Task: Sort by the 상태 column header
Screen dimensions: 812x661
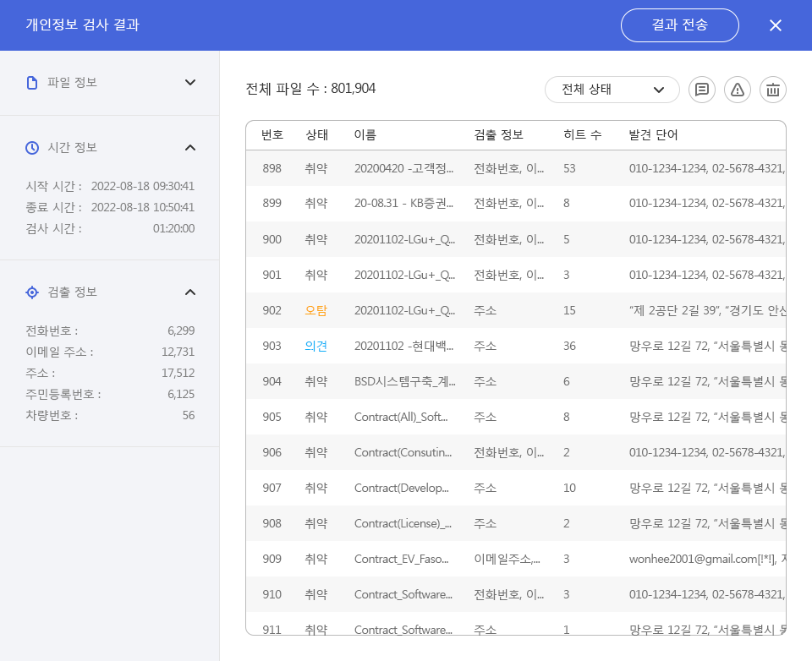Action: click(316, 135)
